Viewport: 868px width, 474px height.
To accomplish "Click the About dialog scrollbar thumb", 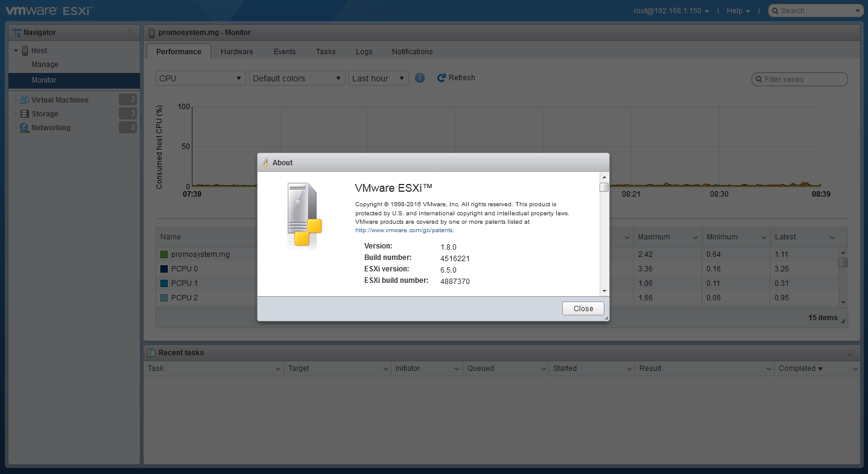I will pos(604,187).
